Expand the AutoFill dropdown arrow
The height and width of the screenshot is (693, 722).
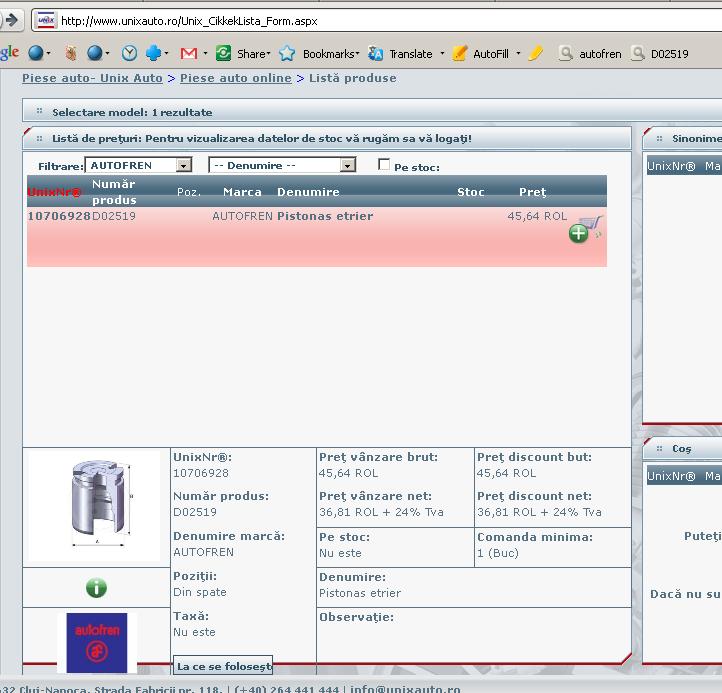pos(518,53)
